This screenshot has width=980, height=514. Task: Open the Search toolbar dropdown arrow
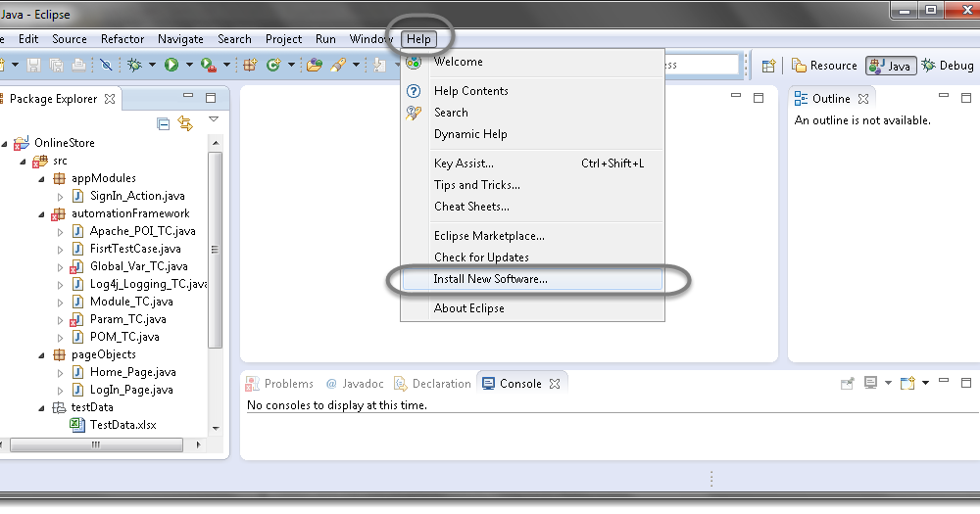tap(356, 65)
